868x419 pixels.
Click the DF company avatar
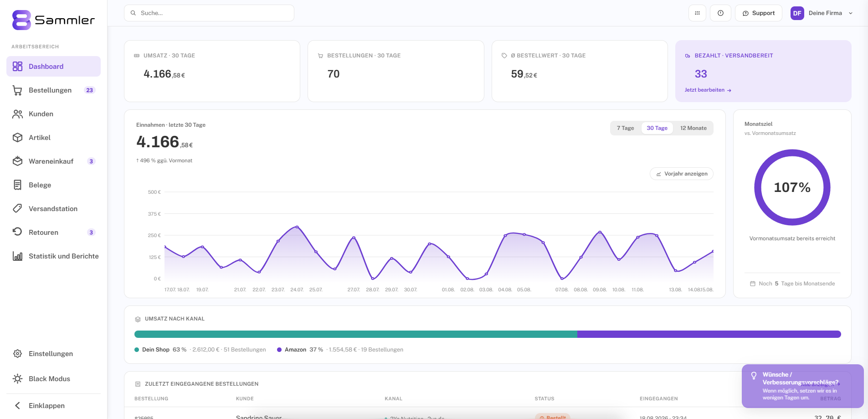coord(797,13)
